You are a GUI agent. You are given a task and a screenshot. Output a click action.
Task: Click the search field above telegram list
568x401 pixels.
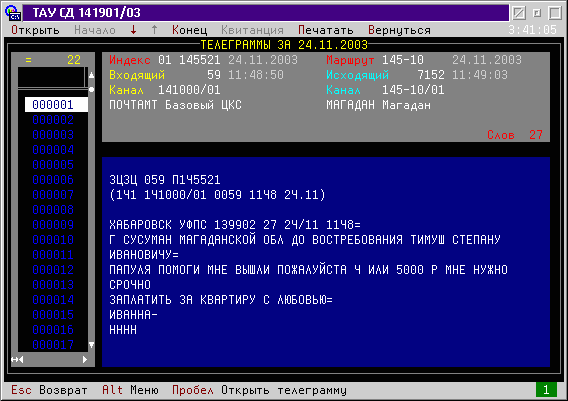51,77
